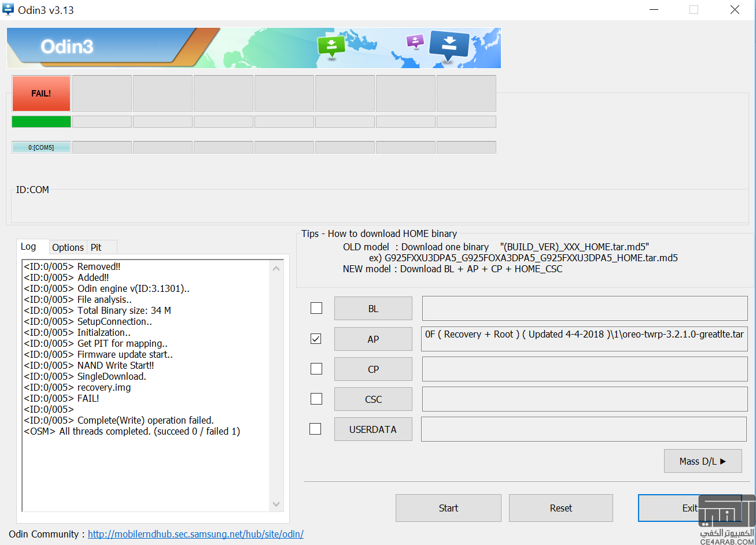Click the 'Get PIT for mapping..' log line
The height and width of the screenshot is (545, 756).
coord(96,343)
